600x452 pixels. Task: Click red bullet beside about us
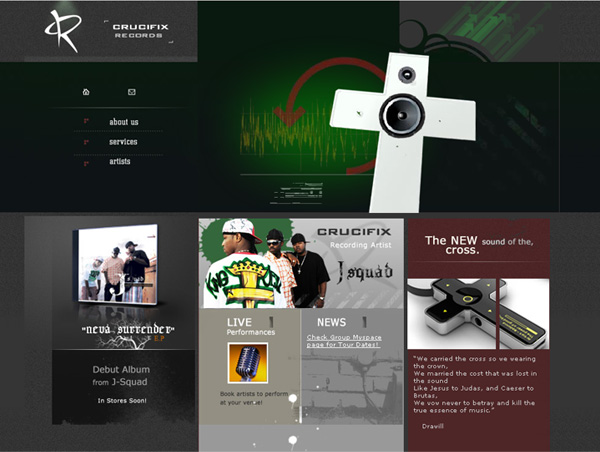coord(86,121)
